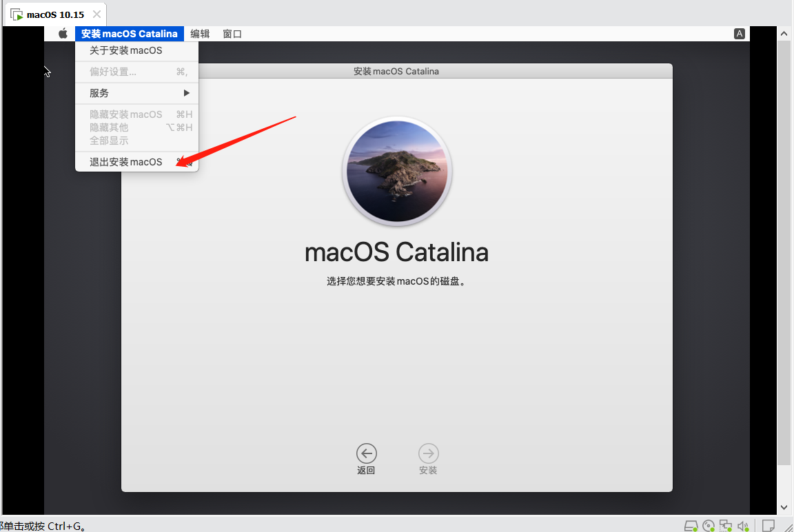
Task: Open the 安装 macOS Catalina menu
Action: (x=130, y=34)
